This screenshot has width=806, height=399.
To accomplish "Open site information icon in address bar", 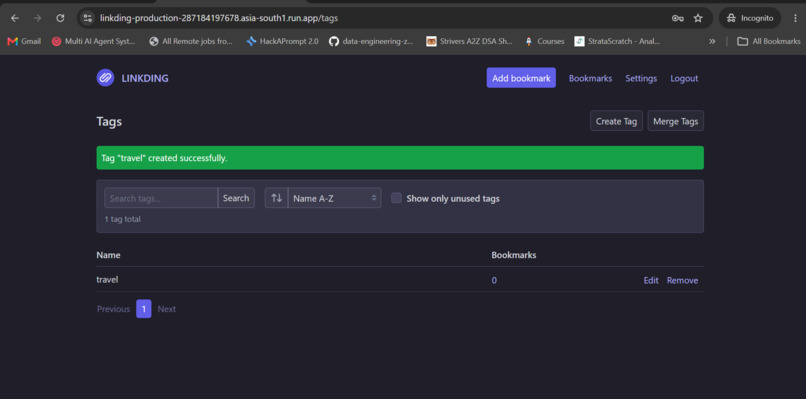I will (88, 18).
